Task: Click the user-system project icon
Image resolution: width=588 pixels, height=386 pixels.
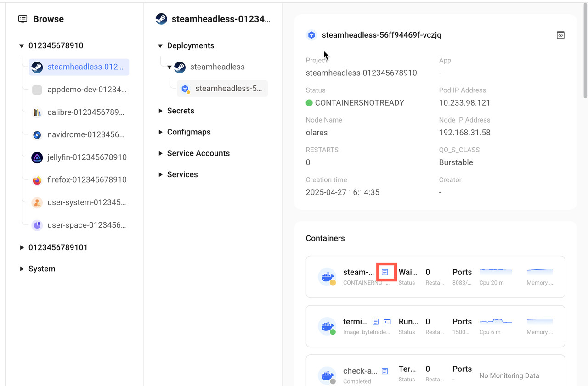Action: tap(37, 202)
